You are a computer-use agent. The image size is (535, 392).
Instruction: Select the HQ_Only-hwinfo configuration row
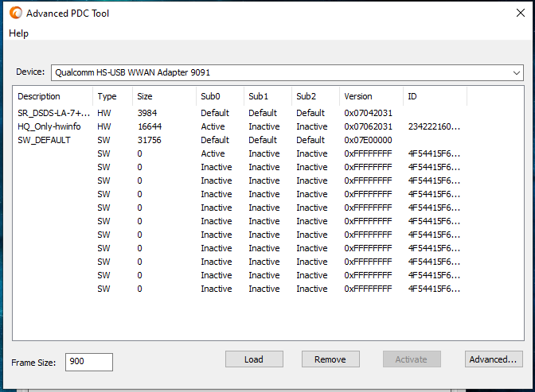(49, 126)
